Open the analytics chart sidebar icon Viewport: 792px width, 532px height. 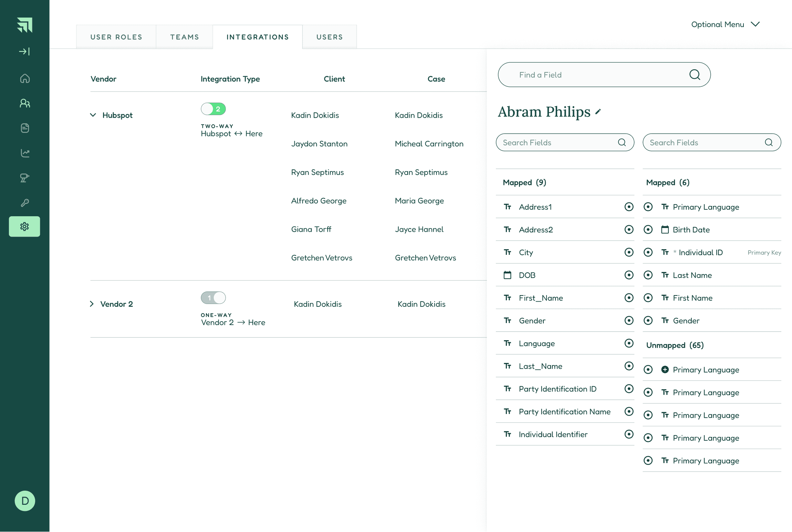click(25, 153)
